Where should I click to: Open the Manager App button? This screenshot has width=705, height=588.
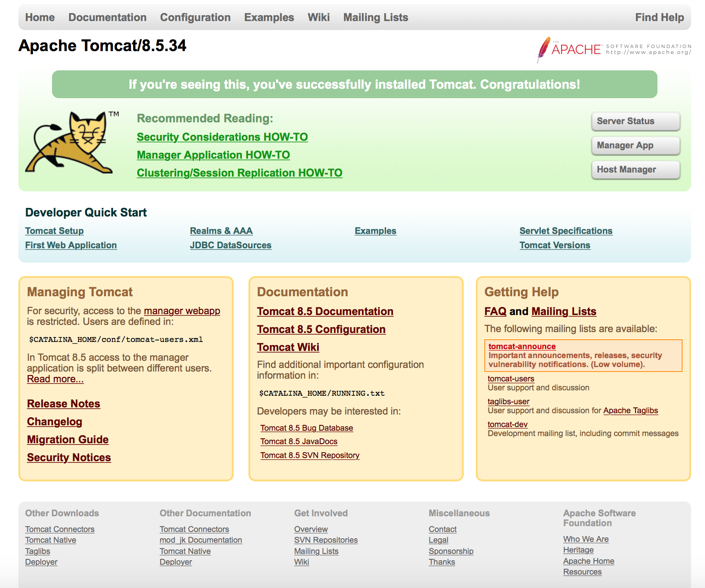pos(636,145)
